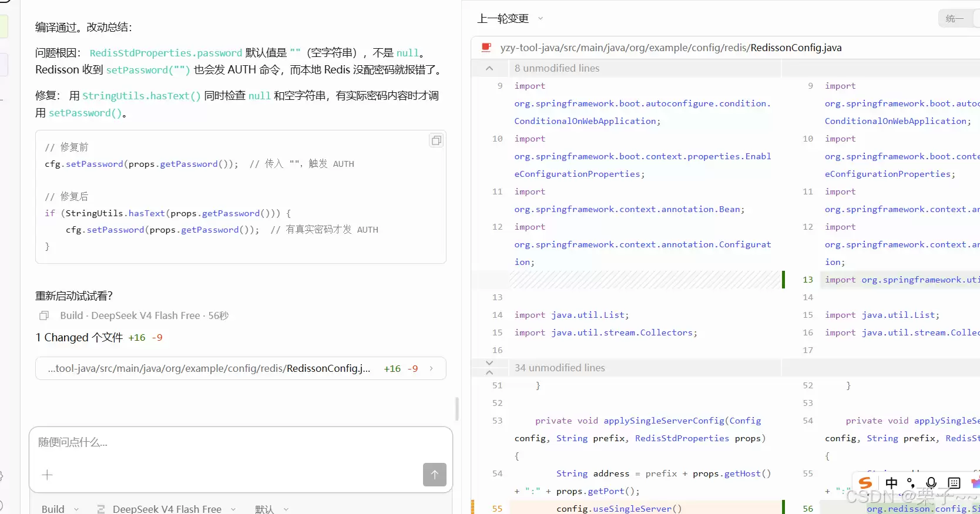Expand the 8 unmodified lines upward
Screen dimensions: 980x514
coord(489,68)
